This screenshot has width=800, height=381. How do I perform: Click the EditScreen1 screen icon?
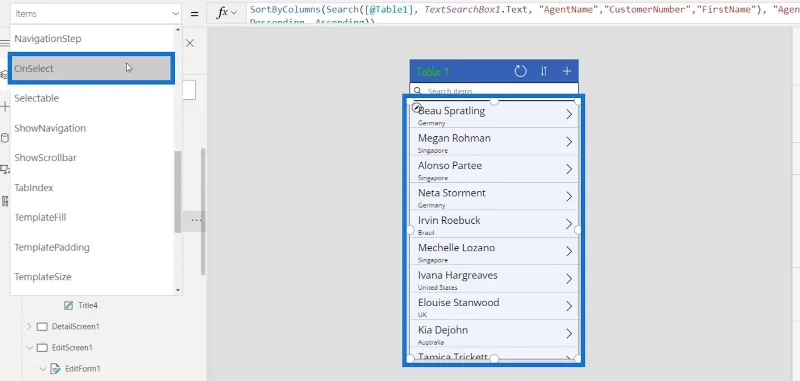pos(42,348)
